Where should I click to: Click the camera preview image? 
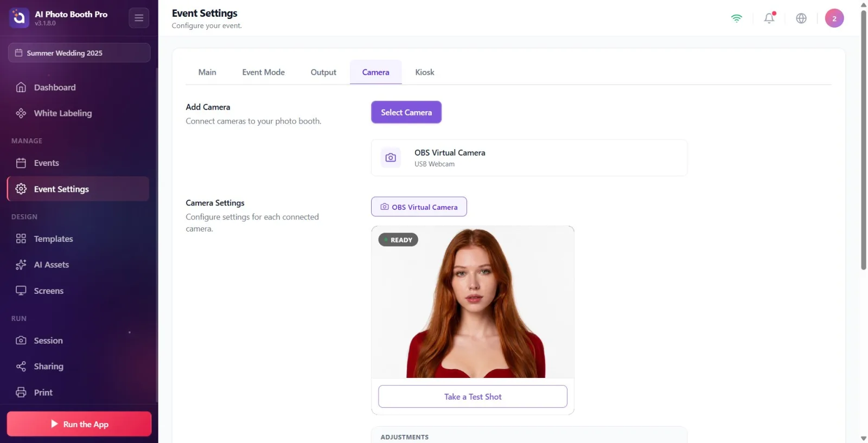pyautogui.click(x=473, y=302)
